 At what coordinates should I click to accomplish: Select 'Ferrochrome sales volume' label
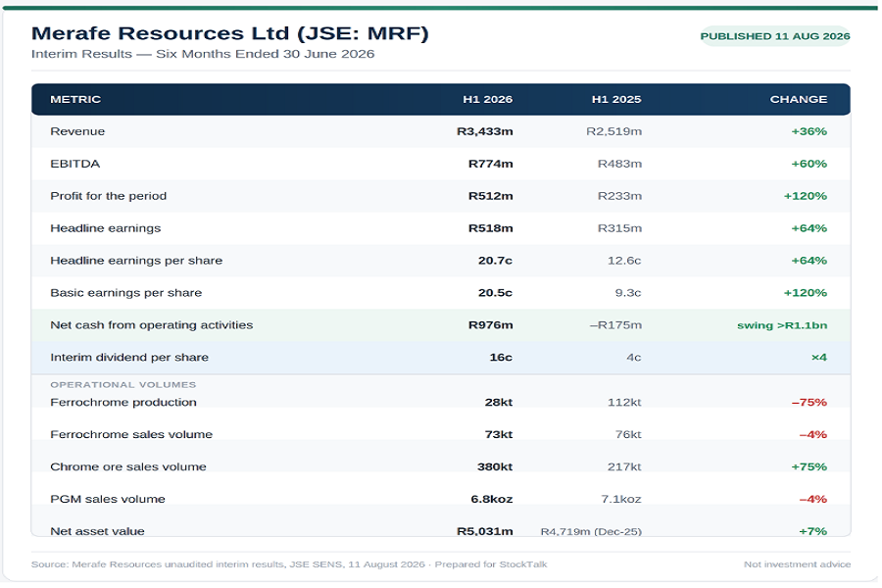pyautogui.click(x=131, y=434)
